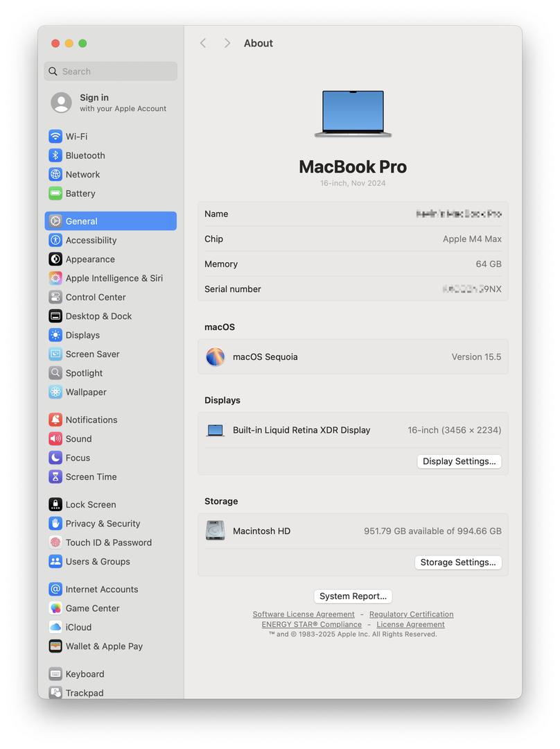Open Apple Intelligence & Siri icon
The height and width of the screenshot is (749, 560).
pos(55,278)
